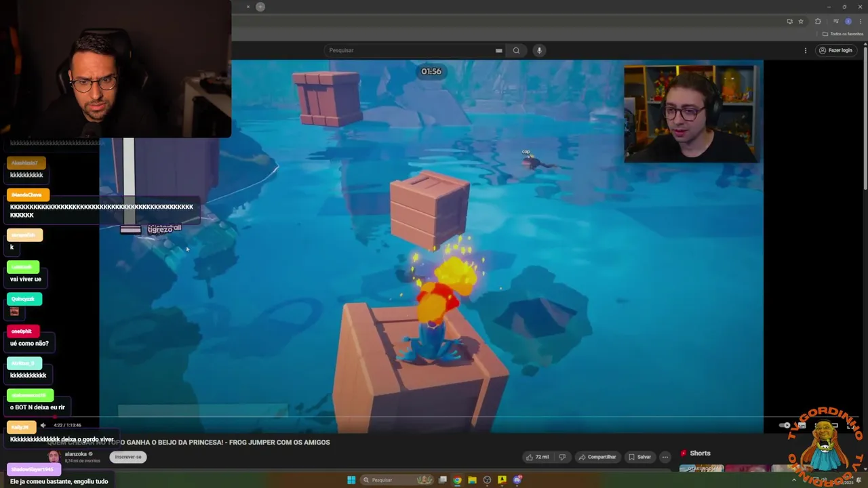
Task: Open the browser profile avatar
Action: click(x=848, y=21)
